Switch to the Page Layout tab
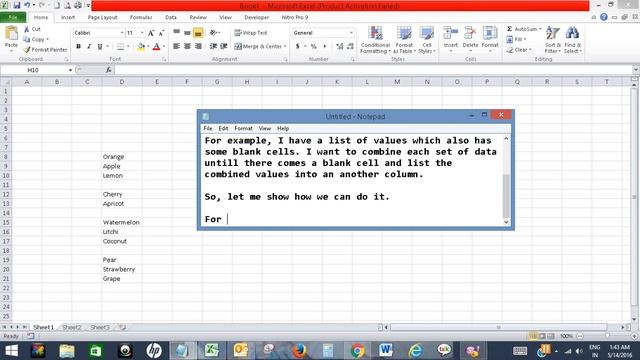This screenshot has width=640, height=360. [x=102, y=18]
